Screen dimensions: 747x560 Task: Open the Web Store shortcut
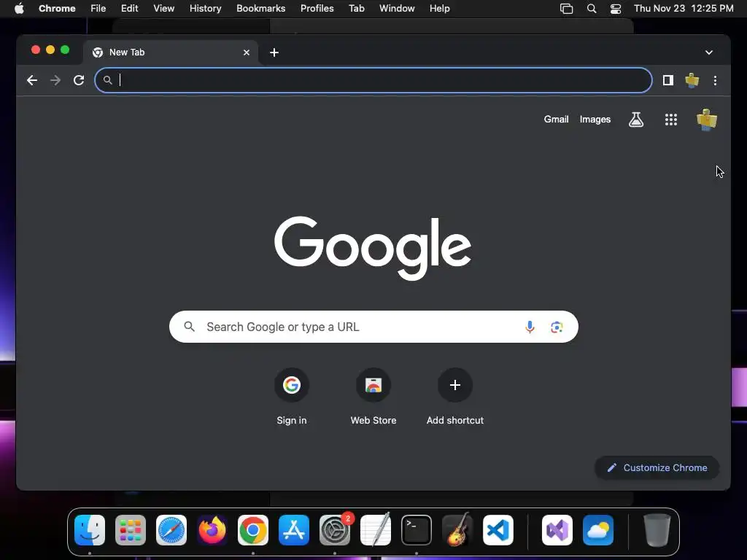tap(373, 397)
